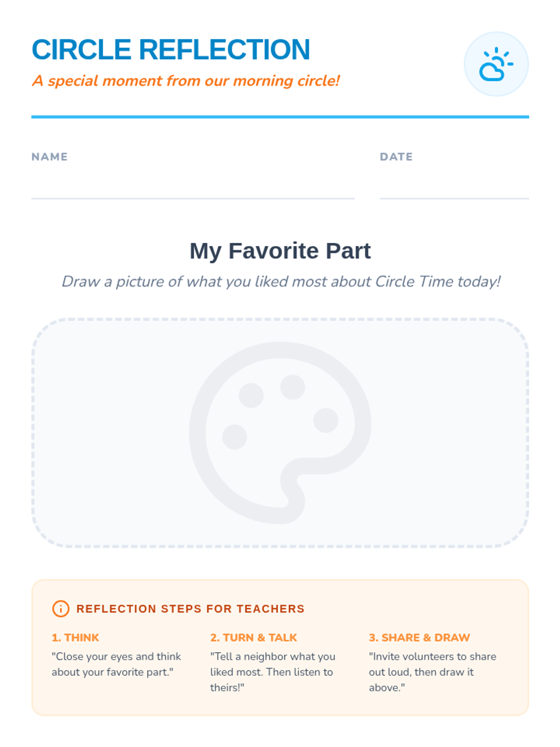Click the My Favorite Part heading
The image size is (560, 747).
pyautogui.click(x=280, y=251)
